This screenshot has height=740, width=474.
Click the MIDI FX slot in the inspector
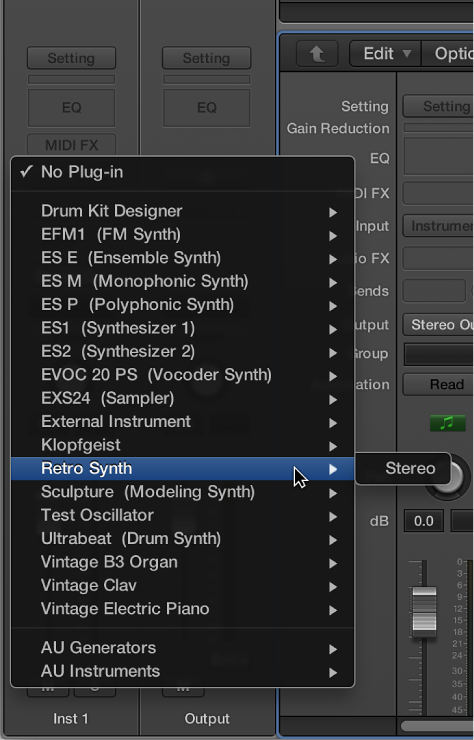point(438,193)
